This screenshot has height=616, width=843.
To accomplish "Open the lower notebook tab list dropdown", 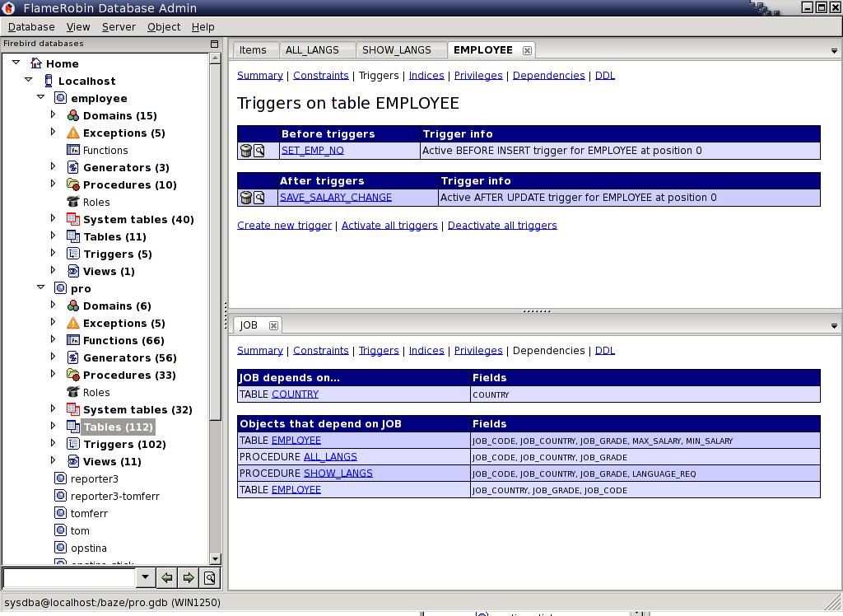I will tap(834, 326).
